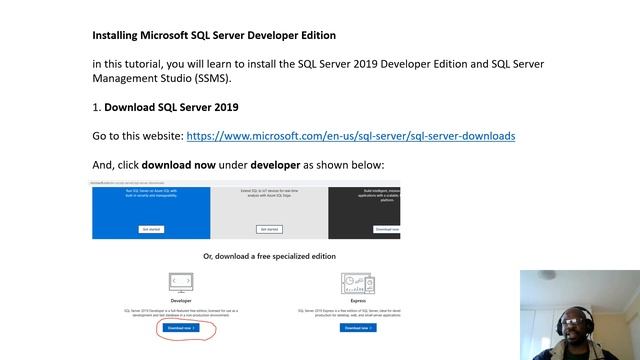Click Get started in the blue panel
Viewport: 640px width, 360px height.
point(151,229)
